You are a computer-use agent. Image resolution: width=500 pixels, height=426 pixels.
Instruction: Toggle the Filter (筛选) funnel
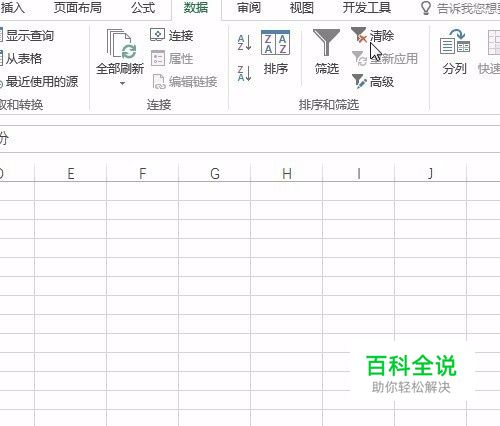[326, 42]
